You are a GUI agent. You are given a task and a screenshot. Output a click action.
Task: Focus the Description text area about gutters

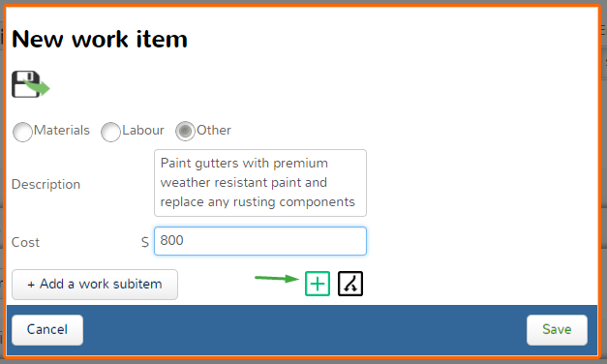260,183
